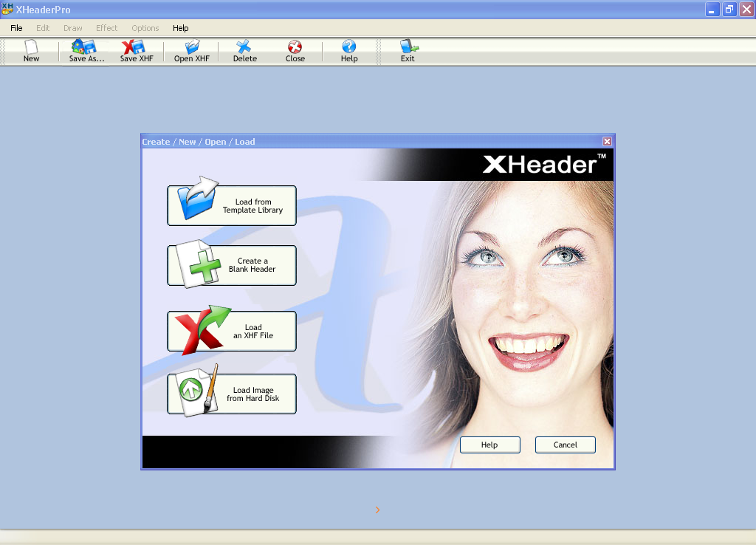
Task: Open the Help menu in menu bar
Action: pyautogui.click(x=181, y=28)
